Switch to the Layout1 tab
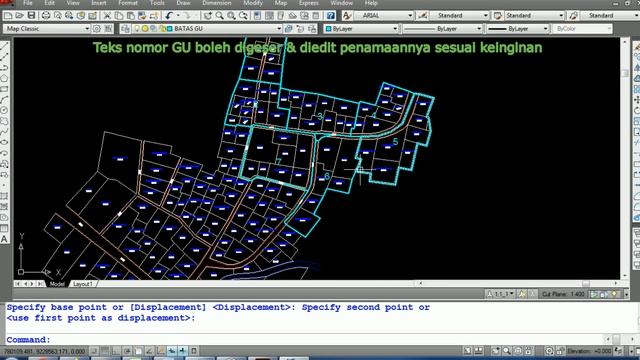The image size is (640, 360). [83, 284]
